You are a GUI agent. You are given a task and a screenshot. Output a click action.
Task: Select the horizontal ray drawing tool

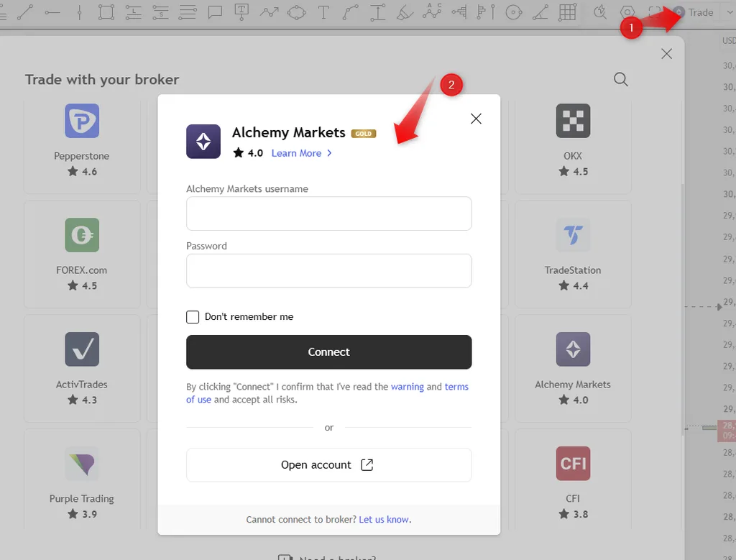pos(52,12)
